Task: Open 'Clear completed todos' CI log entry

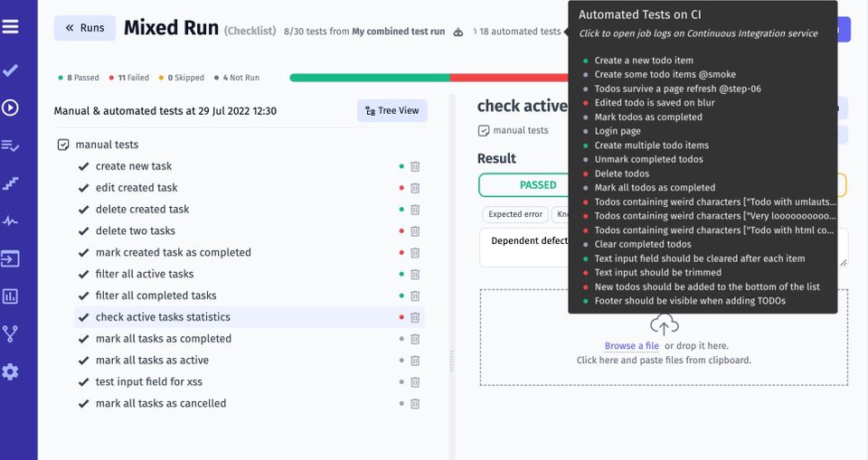Action: tap(643, 244)
